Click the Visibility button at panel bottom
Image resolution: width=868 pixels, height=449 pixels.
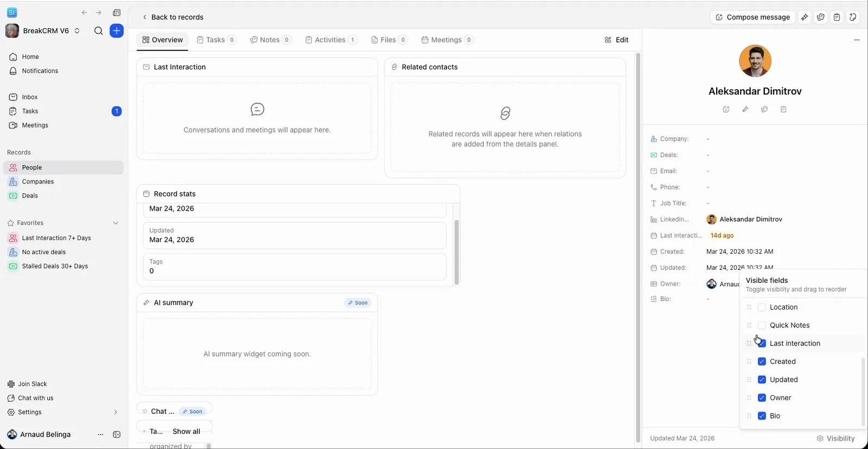tap(835, 439)
